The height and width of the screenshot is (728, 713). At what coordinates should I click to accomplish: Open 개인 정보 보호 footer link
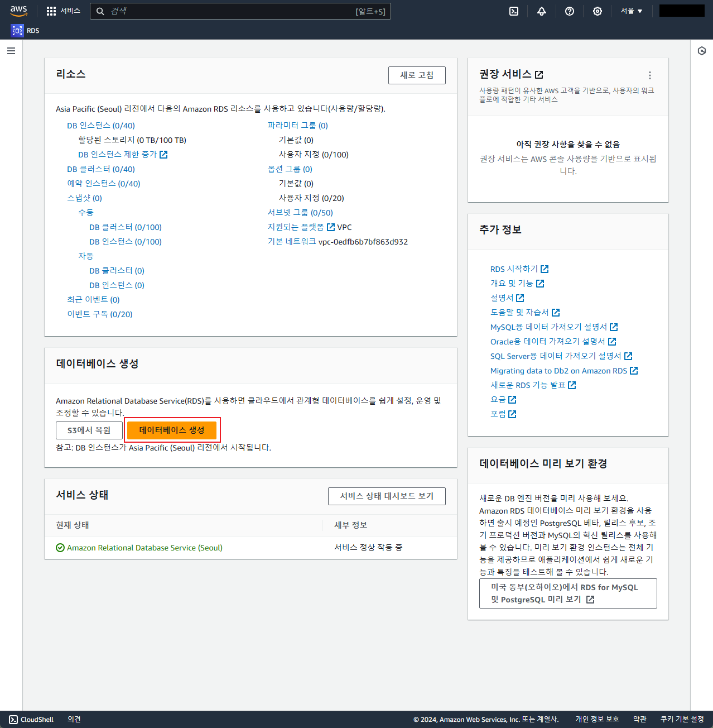[598, 719]
